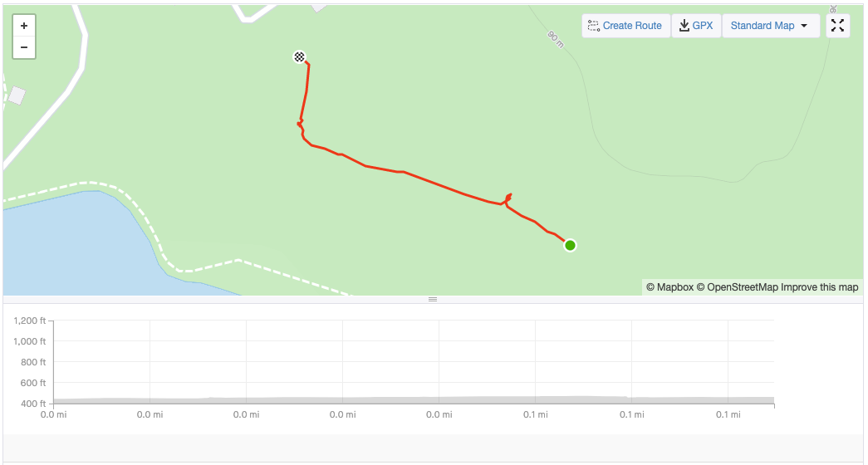Click the Create Route button
Viewport: 868px width, 465px height.
625,26
